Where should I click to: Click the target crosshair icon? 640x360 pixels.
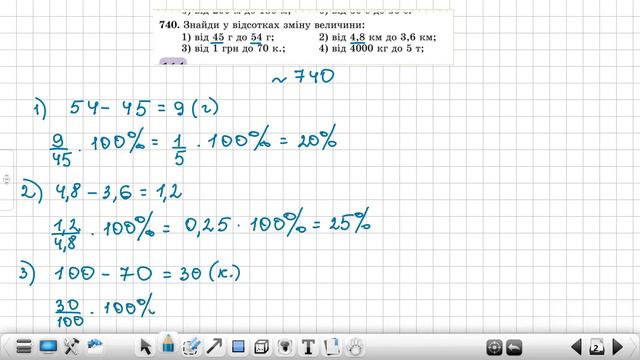tap(495, 347)
